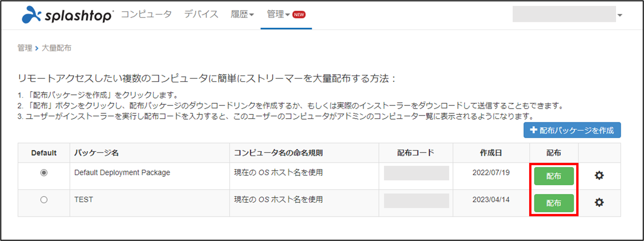Click 大量配布 in breadcrumb
Image resolution: width=644 pixels, height=241 pixels.
click(x=56, y=48)
